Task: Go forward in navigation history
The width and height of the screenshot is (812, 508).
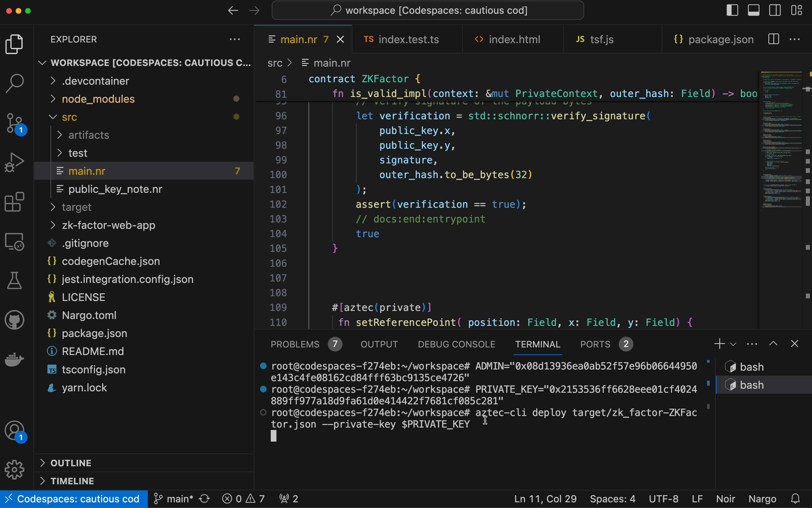Action: (x=255, y=10)
